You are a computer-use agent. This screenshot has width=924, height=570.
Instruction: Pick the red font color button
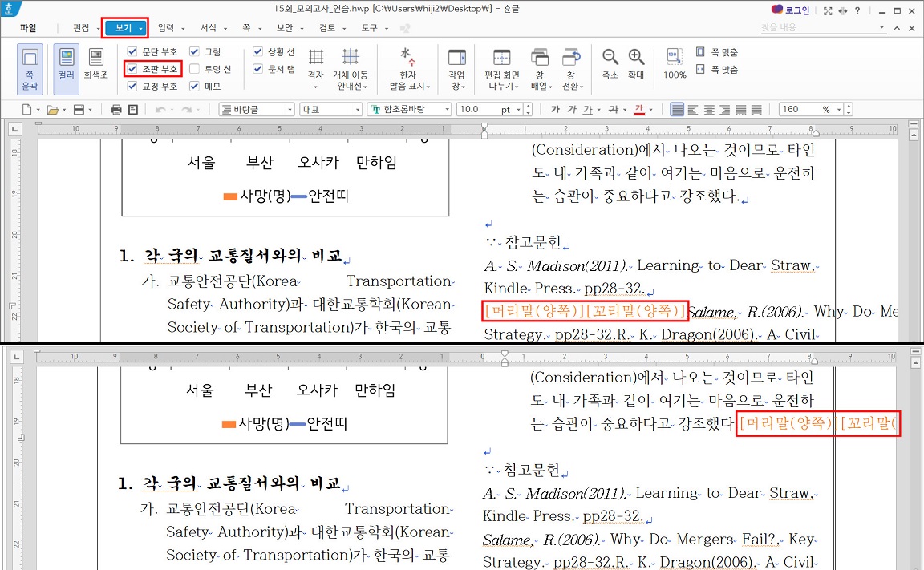[639, 110]
